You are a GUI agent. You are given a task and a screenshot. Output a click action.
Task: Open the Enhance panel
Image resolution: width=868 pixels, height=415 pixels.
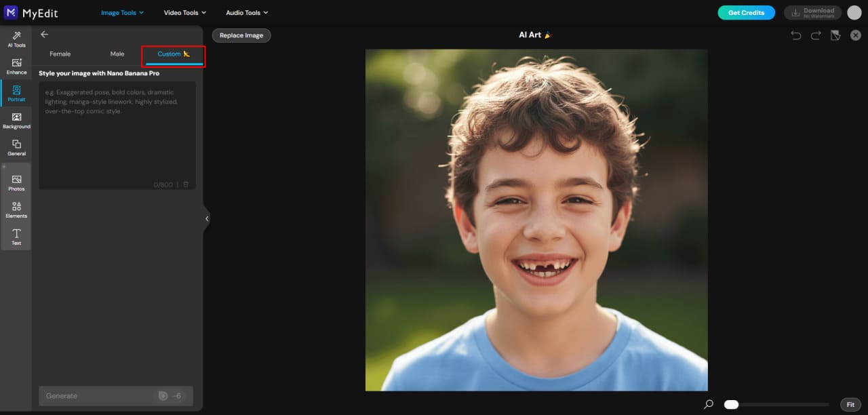[16, 66]
